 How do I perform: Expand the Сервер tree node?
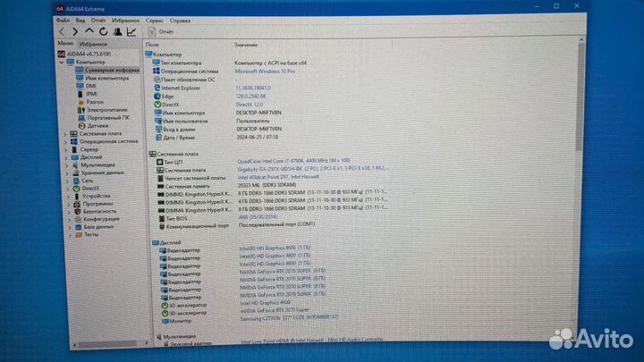coord(65,150)
